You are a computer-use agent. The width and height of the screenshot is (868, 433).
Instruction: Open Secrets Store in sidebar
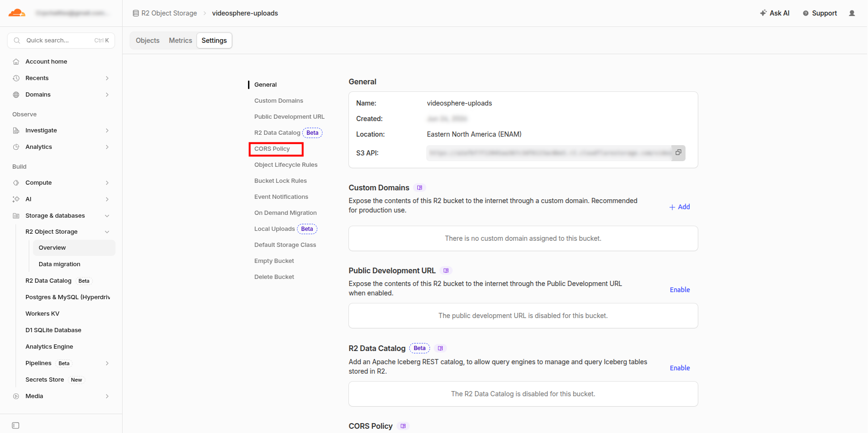(x=45, y=380)
